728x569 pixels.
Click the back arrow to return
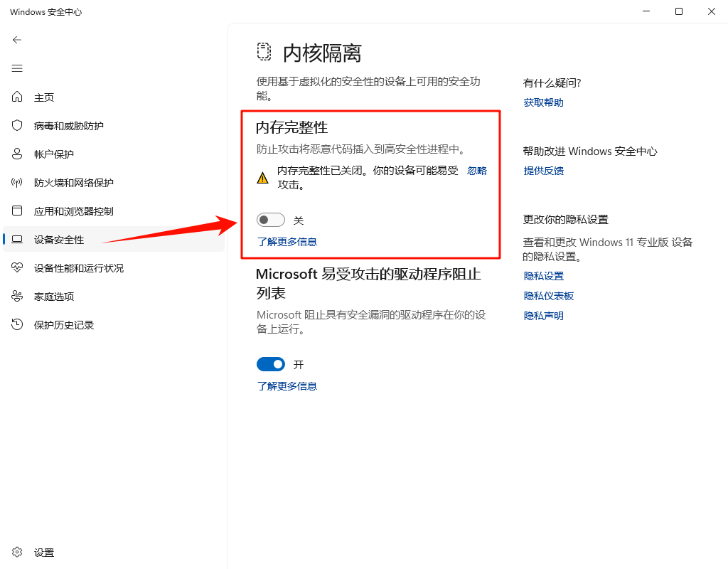16,40
